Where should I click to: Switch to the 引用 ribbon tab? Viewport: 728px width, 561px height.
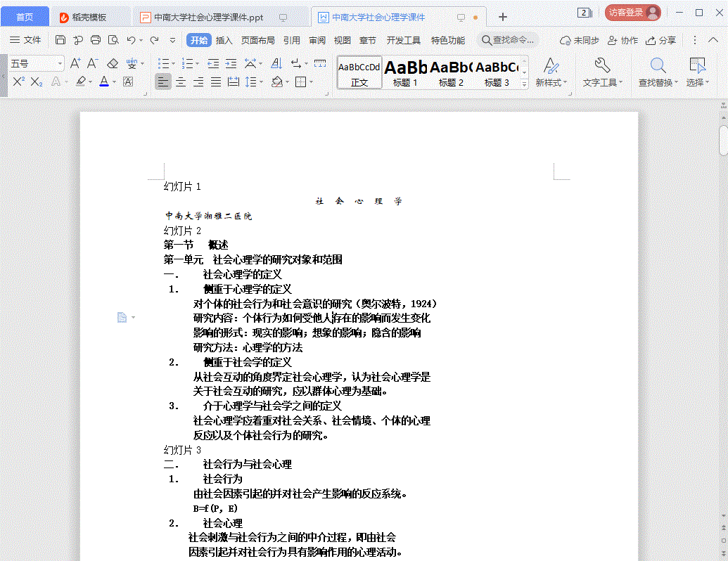[292, 40]
